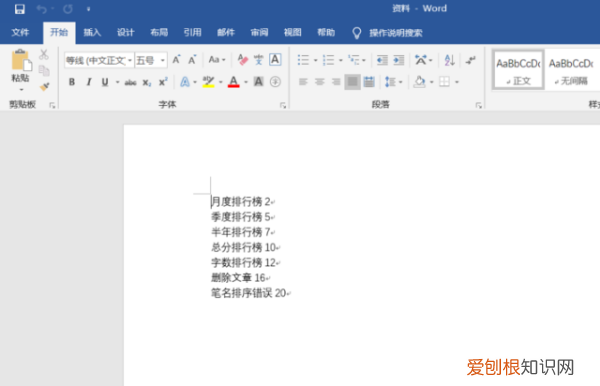Screen dimensions: 600x386
Task: Switch to the 布局 ribbon tab
Action: 159,33
